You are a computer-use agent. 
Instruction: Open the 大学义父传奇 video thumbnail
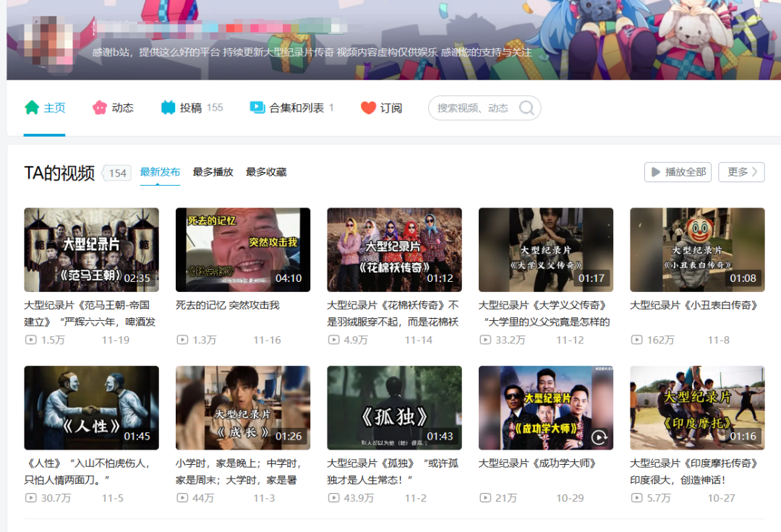tap(546, 250)
